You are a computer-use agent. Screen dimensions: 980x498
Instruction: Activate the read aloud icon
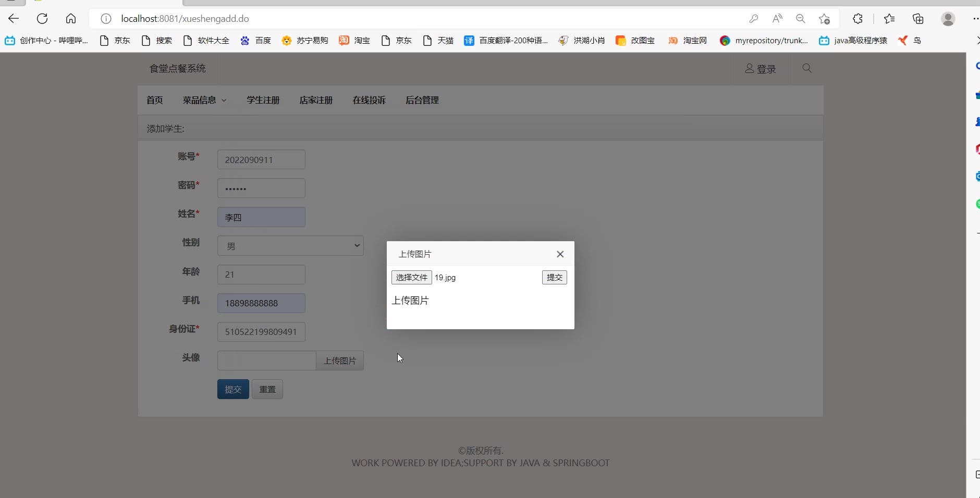click(777, 19)
